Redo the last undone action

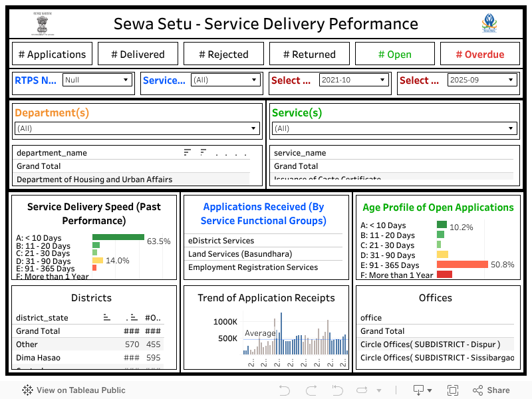(311, 390)
